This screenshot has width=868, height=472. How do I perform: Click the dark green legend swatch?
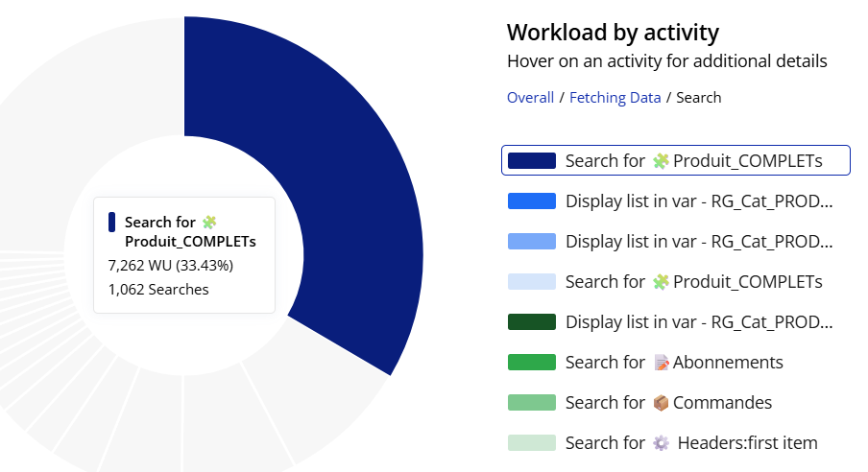click(531, 321)
